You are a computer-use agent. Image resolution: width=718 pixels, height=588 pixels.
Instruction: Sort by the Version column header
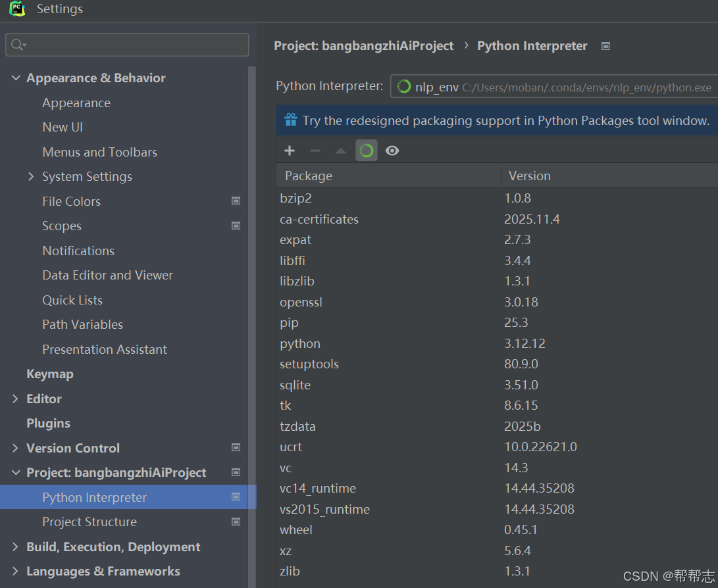[x=609, y=176]
